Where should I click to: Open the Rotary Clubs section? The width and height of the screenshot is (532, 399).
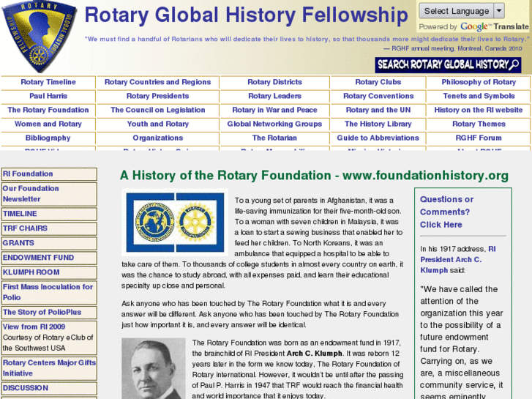(378, 82)
